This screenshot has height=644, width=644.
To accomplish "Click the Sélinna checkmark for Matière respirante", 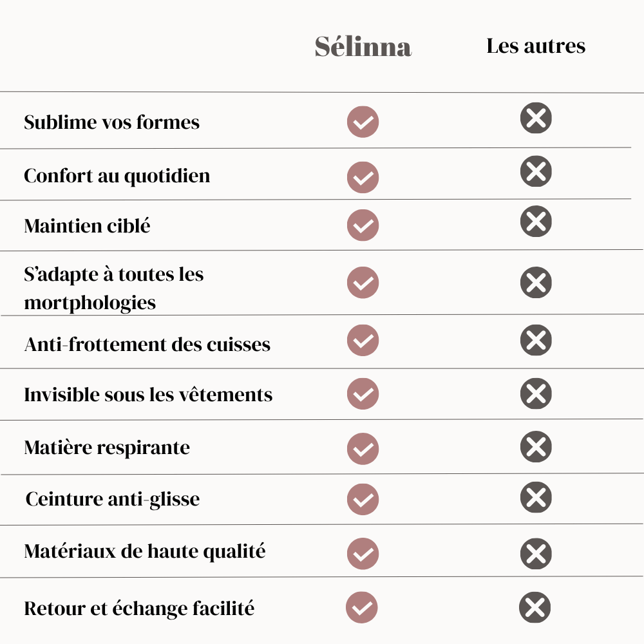I will (363, 449).
